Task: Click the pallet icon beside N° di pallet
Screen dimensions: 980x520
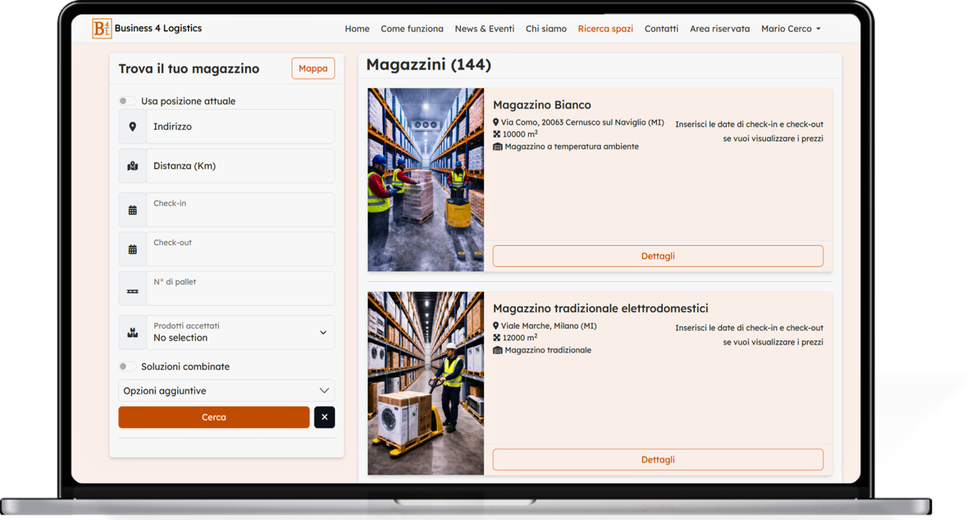Action: 133,290
